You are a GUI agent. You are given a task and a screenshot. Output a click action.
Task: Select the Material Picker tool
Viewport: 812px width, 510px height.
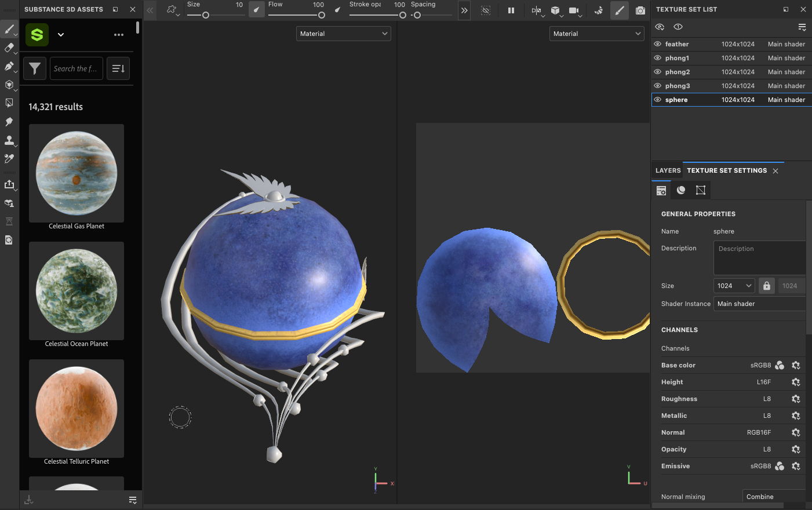point(9,158)
